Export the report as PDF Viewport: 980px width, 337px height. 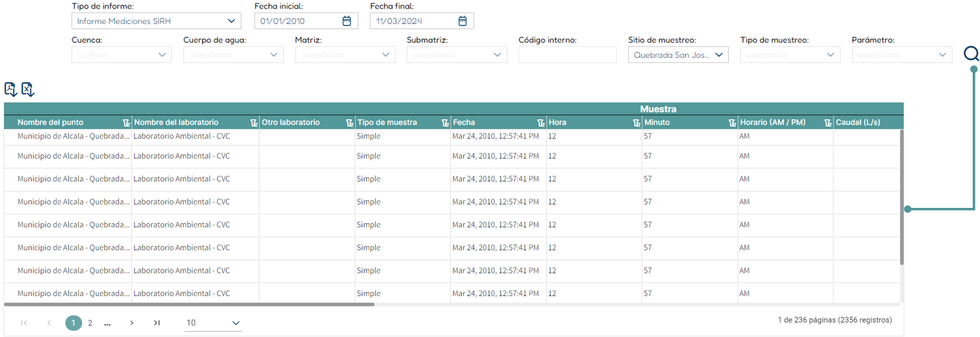11,89
